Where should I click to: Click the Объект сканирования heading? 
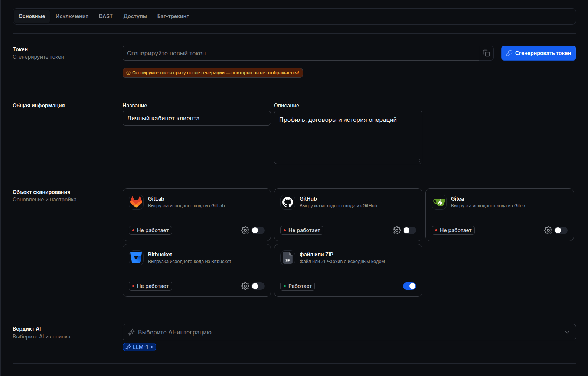coord(41,192)
